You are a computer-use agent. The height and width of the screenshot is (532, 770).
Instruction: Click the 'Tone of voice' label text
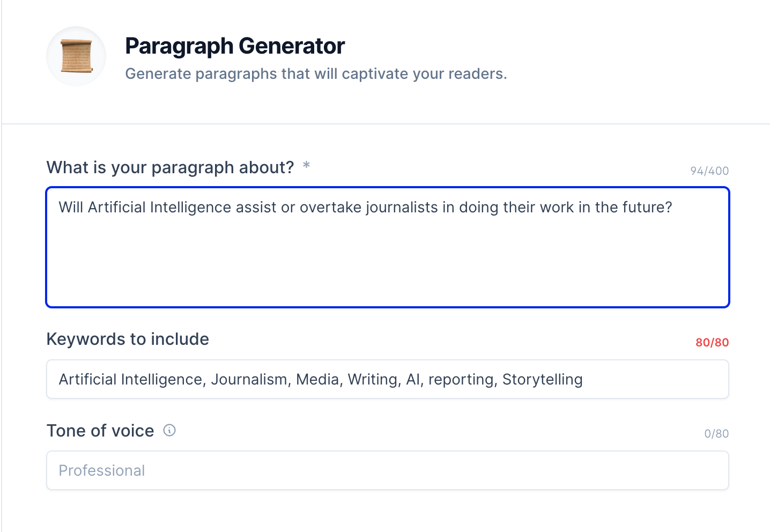pyautogui.click(x=100, y=431)
